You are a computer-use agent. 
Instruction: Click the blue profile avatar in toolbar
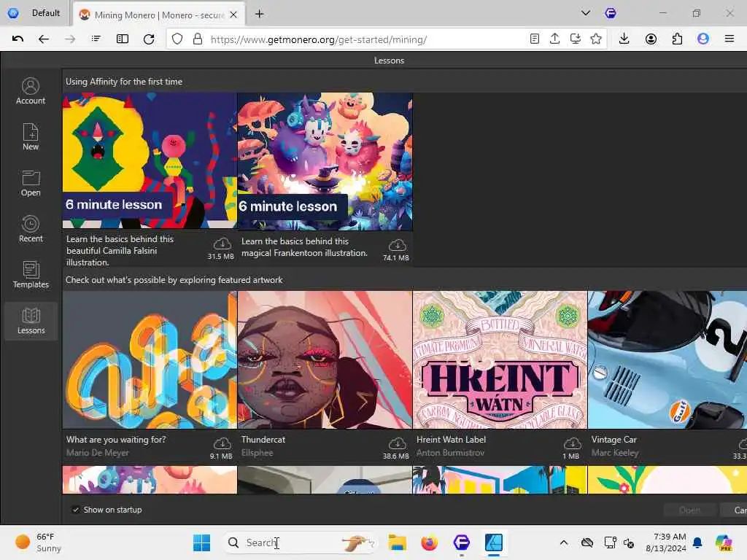point(703,39)
